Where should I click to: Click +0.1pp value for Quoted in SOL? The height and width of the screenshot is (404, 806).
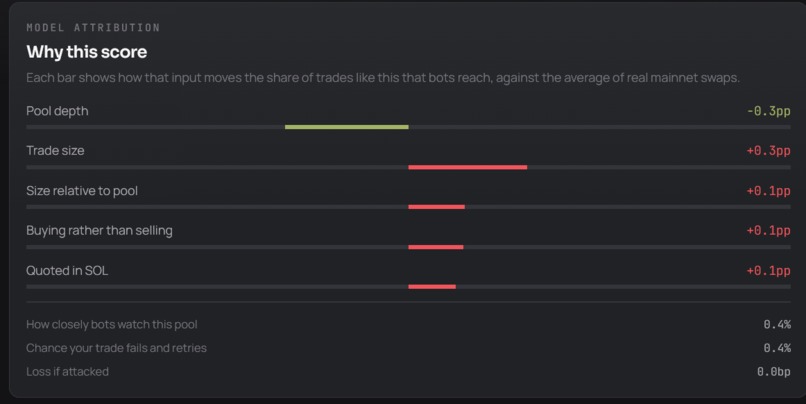768,270
